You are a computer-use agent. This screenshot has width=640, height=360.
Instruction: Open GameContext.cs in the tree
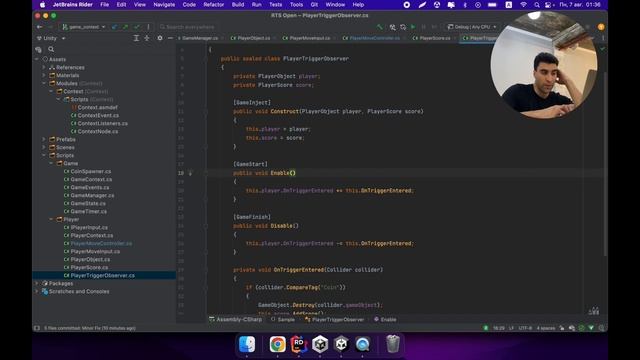click(91, 179)
